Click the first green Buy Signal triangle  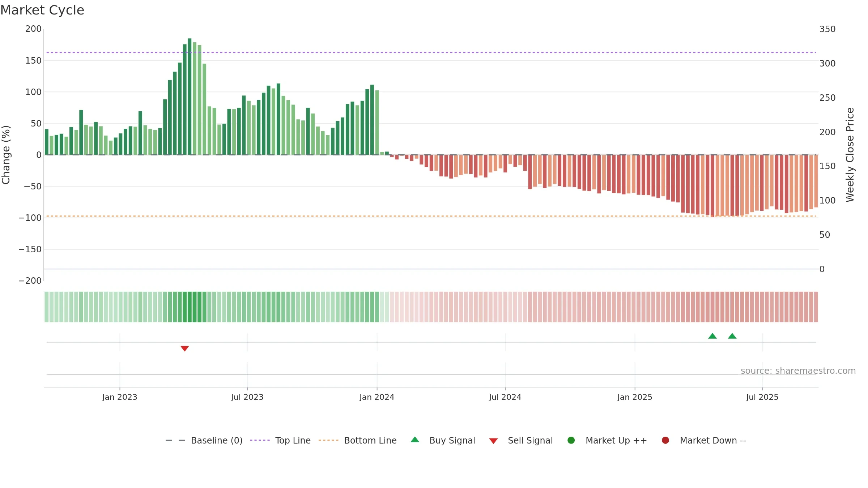point(712,336)
